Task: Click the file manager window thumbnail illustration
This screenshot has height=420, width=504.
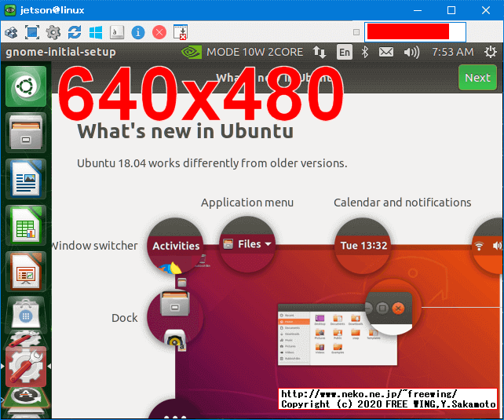Action: (338, 334)
